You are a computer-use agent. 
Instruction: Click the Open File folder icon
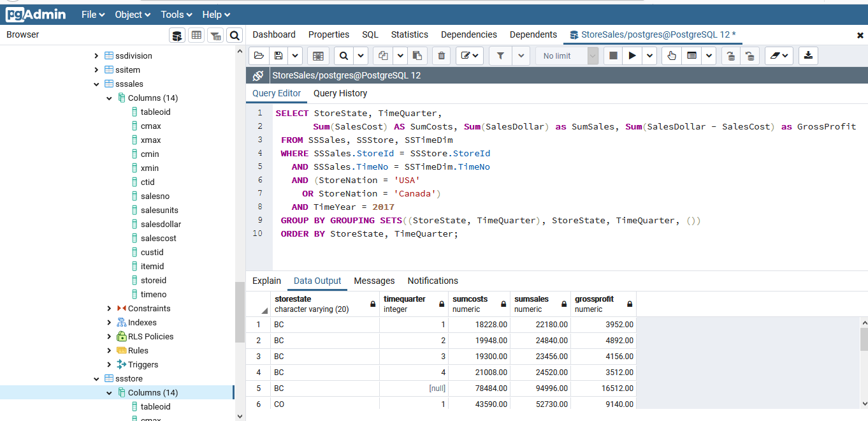(259, 56)
